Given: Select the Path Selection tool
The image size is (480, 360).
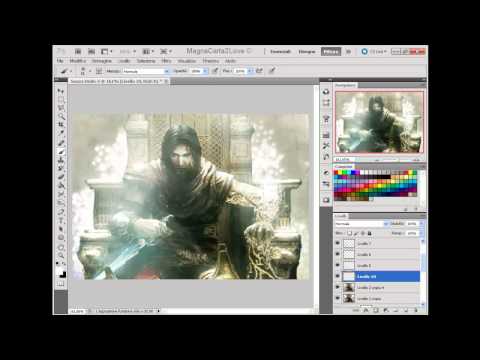Looking at the screenshot, I should pos(61,229).
